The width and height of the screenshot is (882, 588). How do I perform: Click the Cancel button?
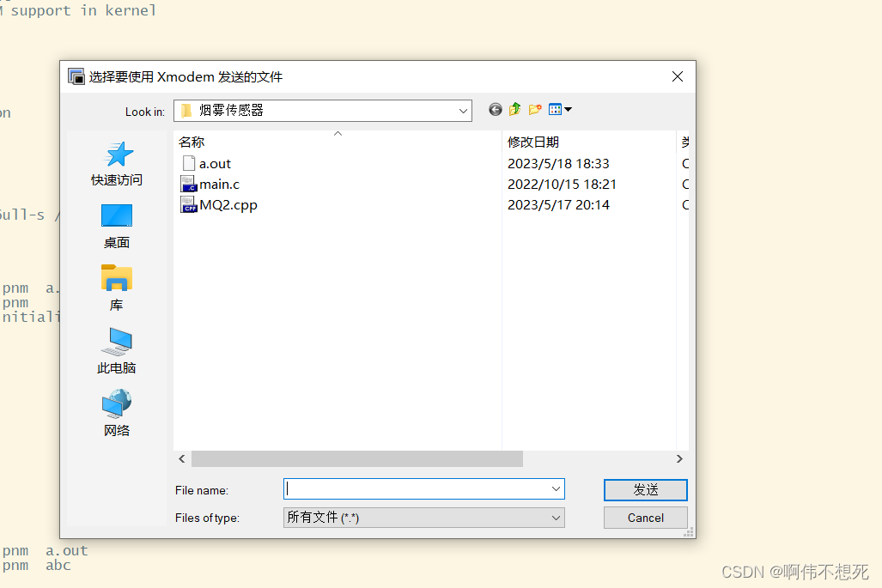click(645, 518)
